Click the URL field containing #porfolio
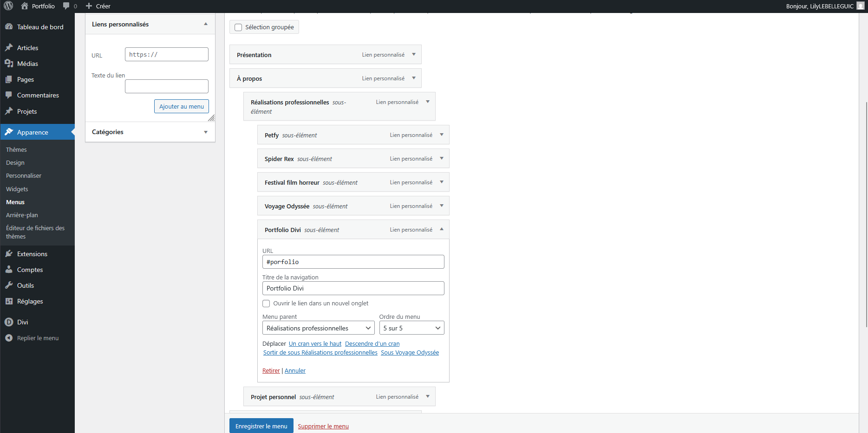Screen dimensions: 868x433 353,262
